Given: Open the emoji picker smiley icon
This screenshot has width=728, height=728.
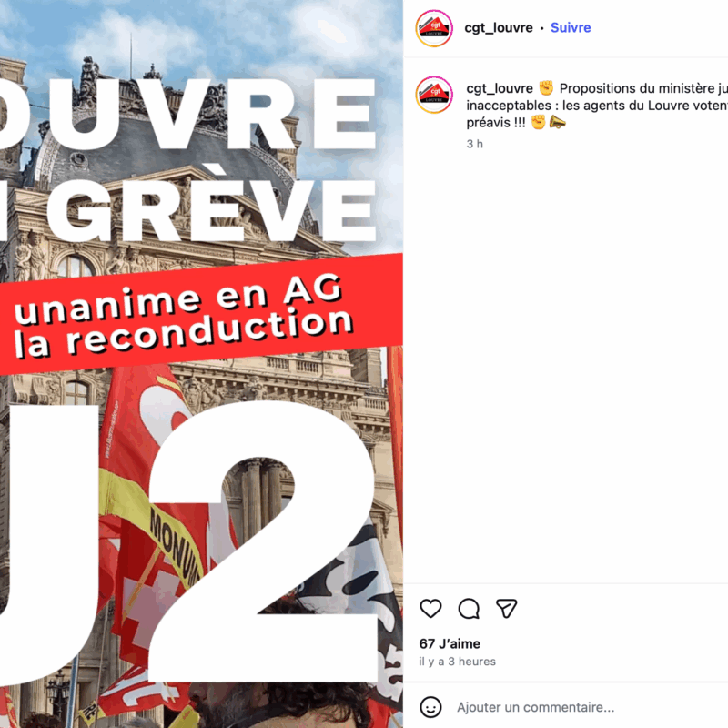Looking at the screenshot, I should [x=430, y=707].
